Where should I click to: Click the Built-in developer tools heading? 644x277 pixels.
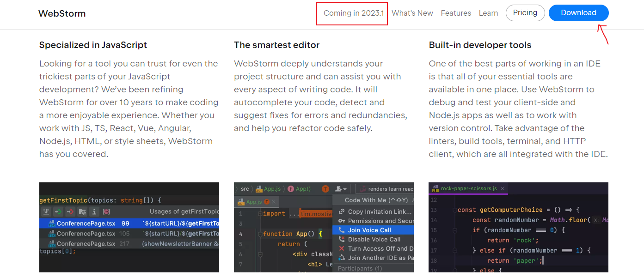coord(480,45)
